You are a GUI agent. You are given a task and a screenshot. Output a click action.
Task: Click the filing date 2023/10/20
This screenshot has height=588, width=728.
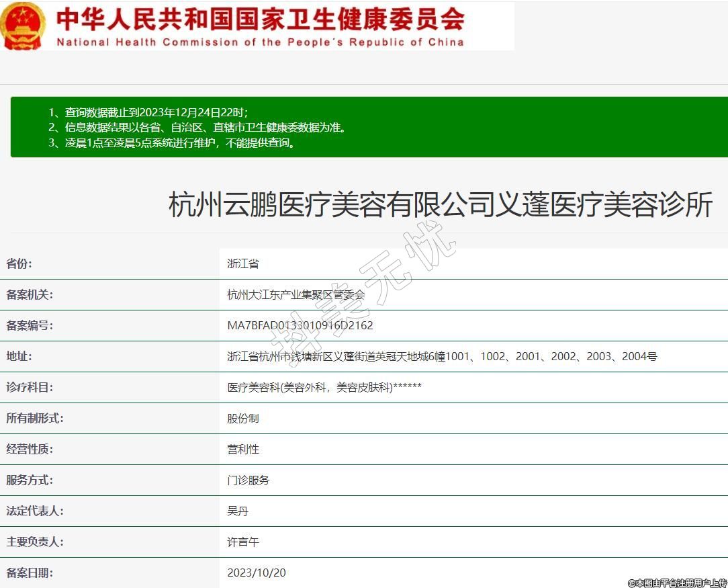[257, 573]
